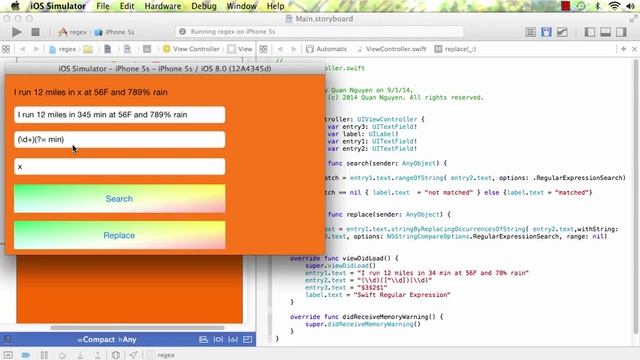Image resolution: width=640 pixels, height=360 pixels.
Task: Open the Apple menu
Action: [15, 6]
